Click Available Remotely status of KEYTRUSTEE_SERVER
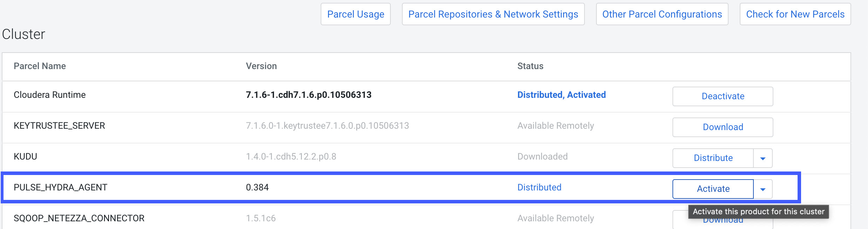This screenshot has width=868, height=229. coord(555,126)
